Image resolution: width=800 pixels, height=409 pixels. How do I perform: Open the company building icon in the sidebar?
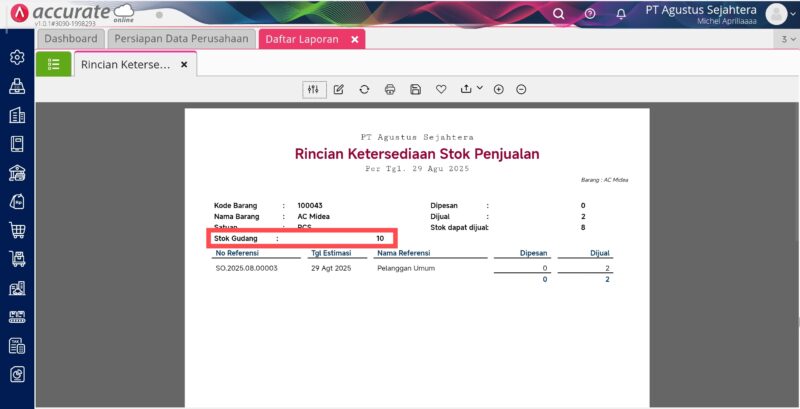(x=17, y=115)
